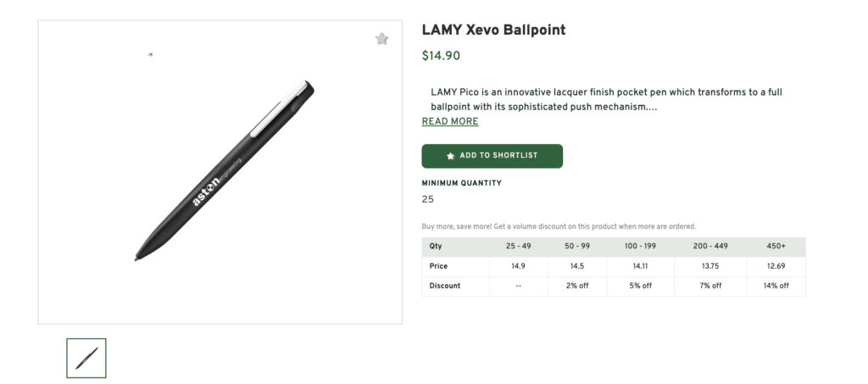The image size is (868, 384).
Task: Click the star icon inside the shortlist button
Action: [450, 156]
